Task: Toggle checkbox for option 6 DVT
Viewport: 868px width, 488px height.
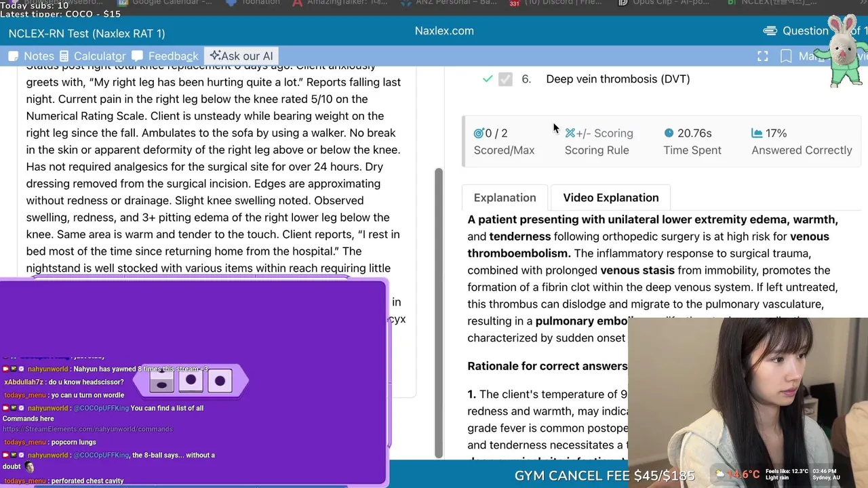Action: point(505,79)
